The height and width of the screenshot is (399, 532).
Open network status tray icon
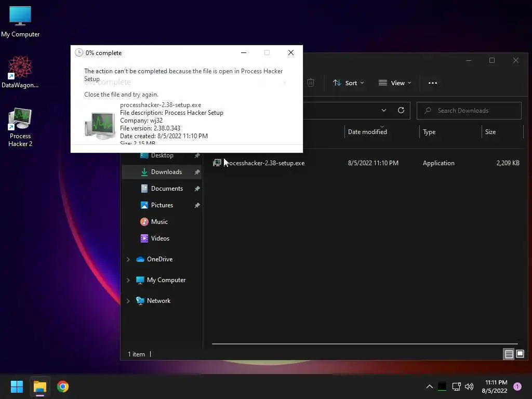[x=456, y=387]
